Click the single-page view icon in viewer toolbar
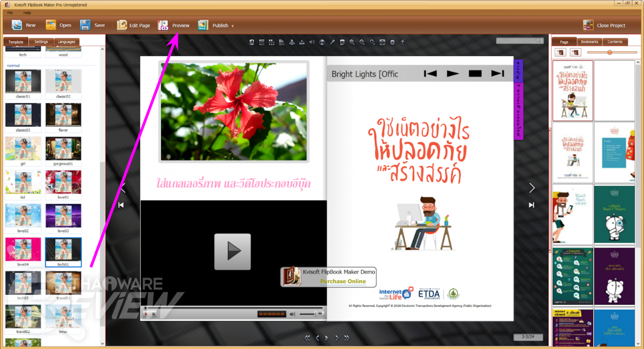This screenshot has height=349, width=644. [252, 42]
